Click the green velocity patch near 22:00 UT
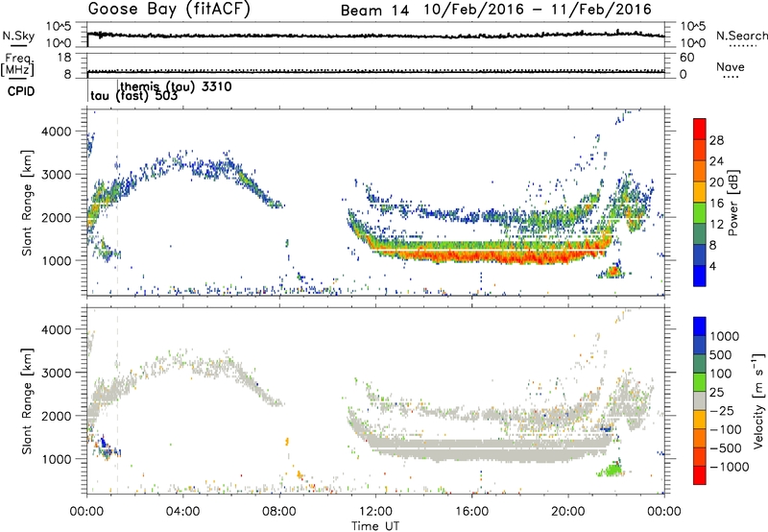 tap(611, 470)
